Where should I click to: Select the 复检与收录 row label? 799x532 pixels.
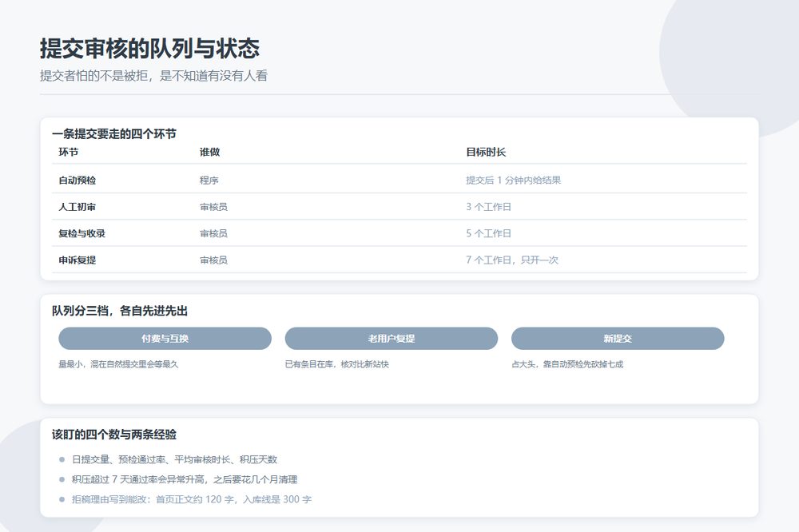(x=82, y=233)
